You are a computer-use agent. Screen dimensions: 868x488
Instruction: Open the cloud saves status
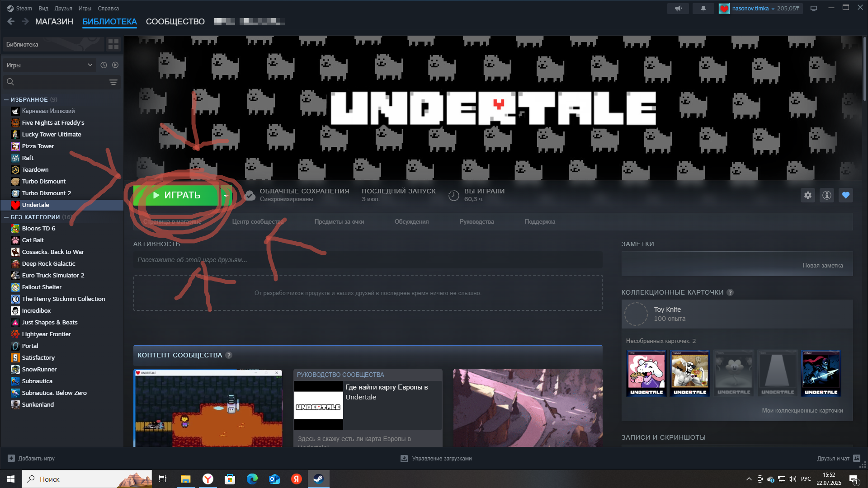[297, 195]
